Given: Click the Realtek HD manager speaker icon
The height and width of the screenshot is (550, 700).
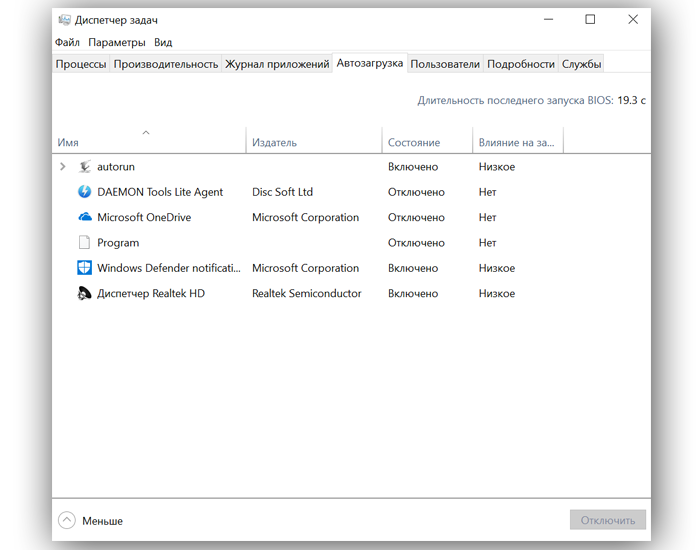Looking at the screenshot, I should [85, 294].
